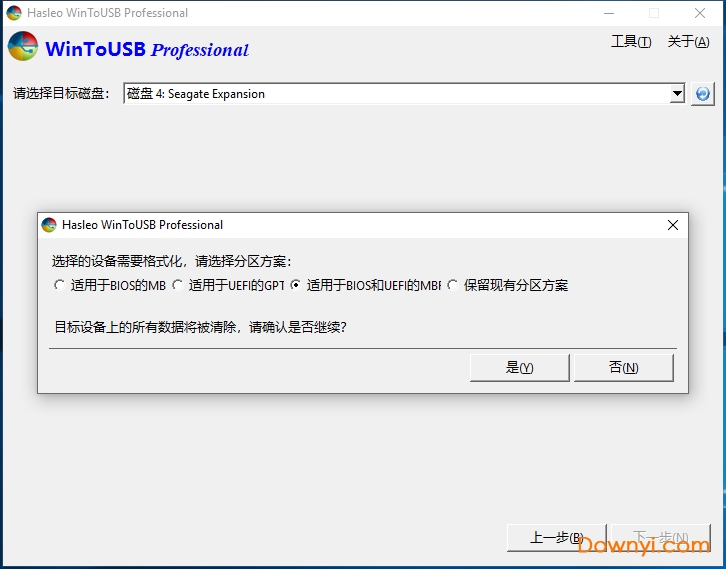Click the refresh disk list icon

[702, 94]
